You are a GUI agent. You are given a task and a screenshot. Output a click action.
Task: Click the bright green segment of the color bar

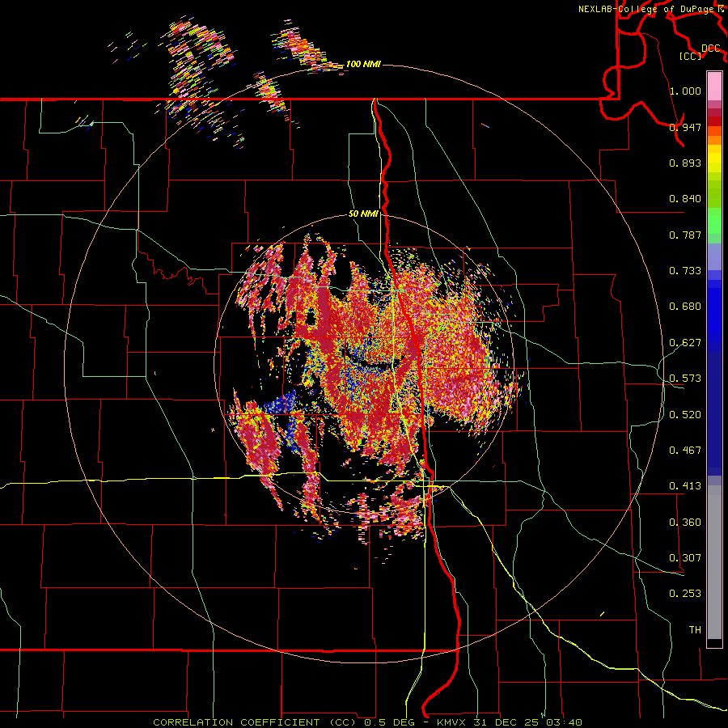click(x=714, y=221)
